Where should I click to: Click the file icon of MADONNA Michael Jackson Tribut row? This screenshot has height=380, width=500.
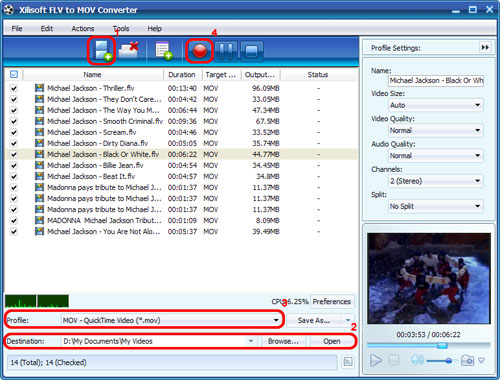coord(39,220)
